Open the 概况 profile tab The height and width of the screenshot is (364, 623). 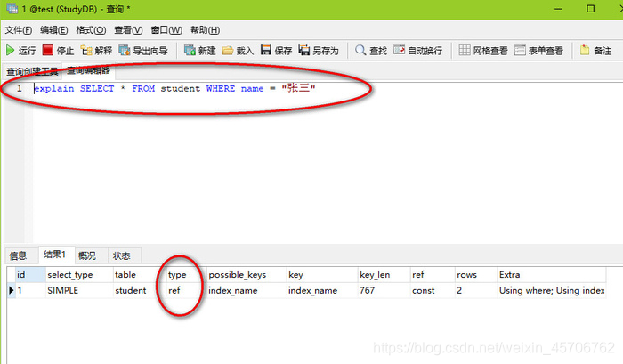(87, 255)
